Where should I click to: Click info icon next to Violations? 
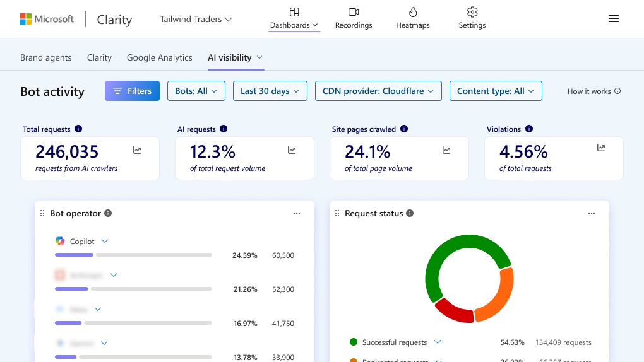[x=529, y=129]
